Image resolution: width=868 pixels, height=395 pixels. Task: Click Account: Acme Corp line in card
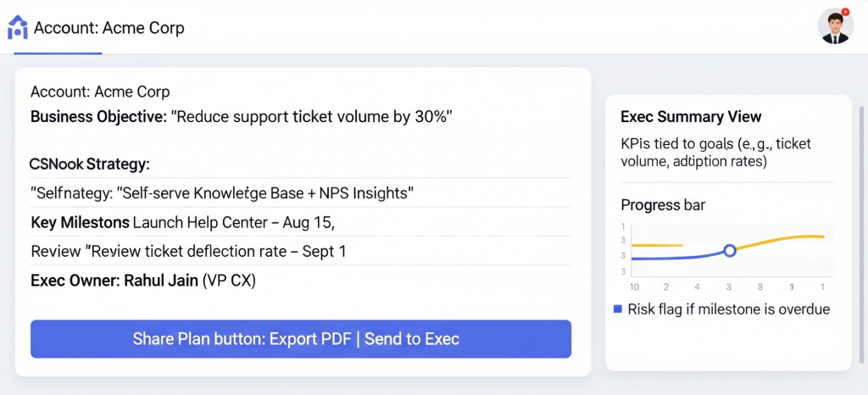[x=100, y=92]
